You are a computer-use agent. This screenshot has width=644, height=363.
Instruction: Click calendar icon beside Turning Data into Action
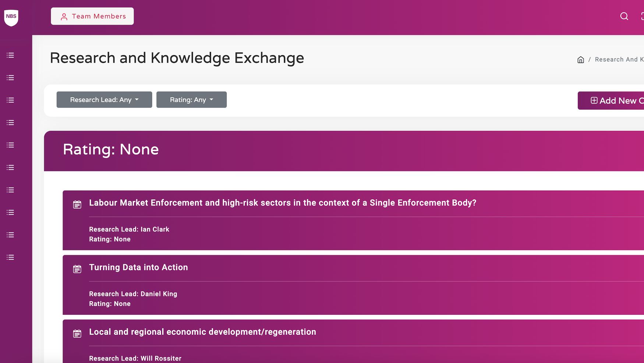point(77,269)
